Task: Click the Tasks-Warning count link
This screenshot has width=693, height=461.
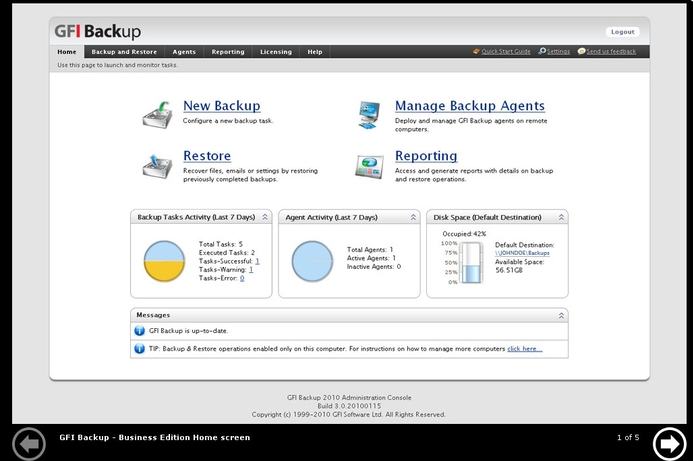Action: (x=251, y=270)
